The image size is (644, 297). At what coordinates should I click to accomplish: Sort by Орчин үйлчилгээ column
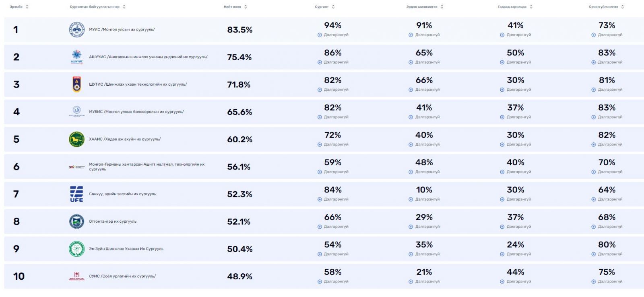click(x=606, y=7)
